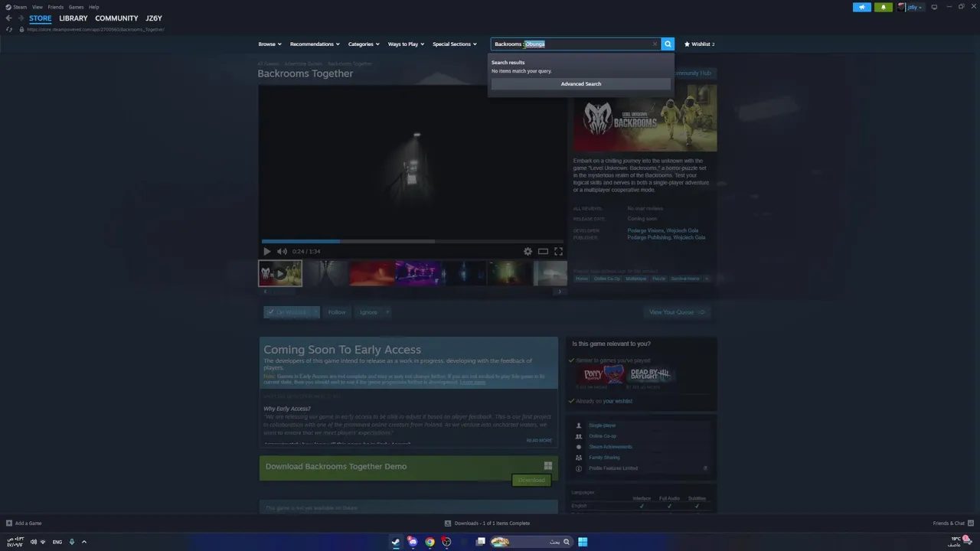Click READ MORE under Why Early Access

point(539,441)
